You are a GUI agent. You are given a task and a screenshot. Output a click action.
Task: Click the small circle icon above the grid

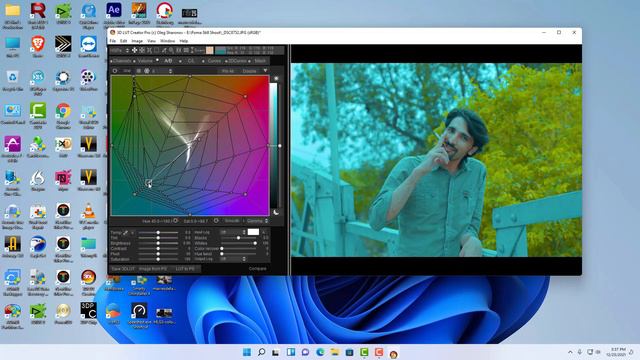tap(115, 71)
